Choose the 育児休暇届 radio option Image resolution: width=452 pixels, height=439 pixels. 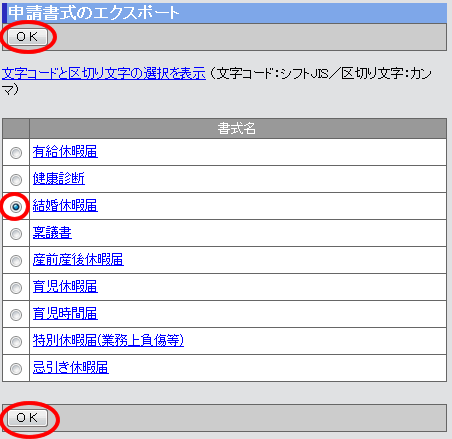16,288
